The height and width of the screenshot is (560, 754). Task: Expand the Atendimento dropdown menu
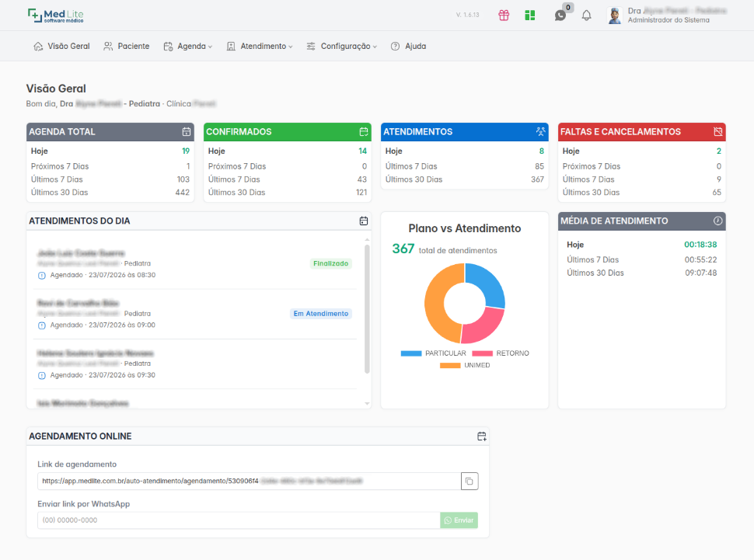tap(260, 46)
